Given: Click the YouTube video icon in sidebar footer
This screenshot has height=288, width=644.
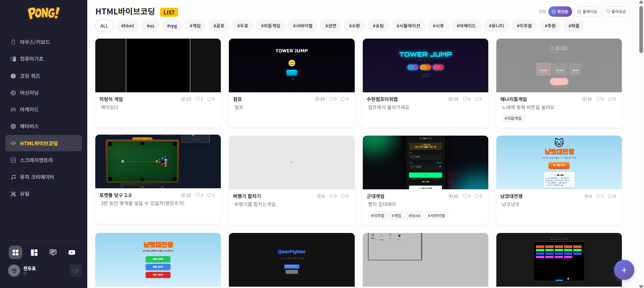Looking at the screenshot, I should point(72,252).
